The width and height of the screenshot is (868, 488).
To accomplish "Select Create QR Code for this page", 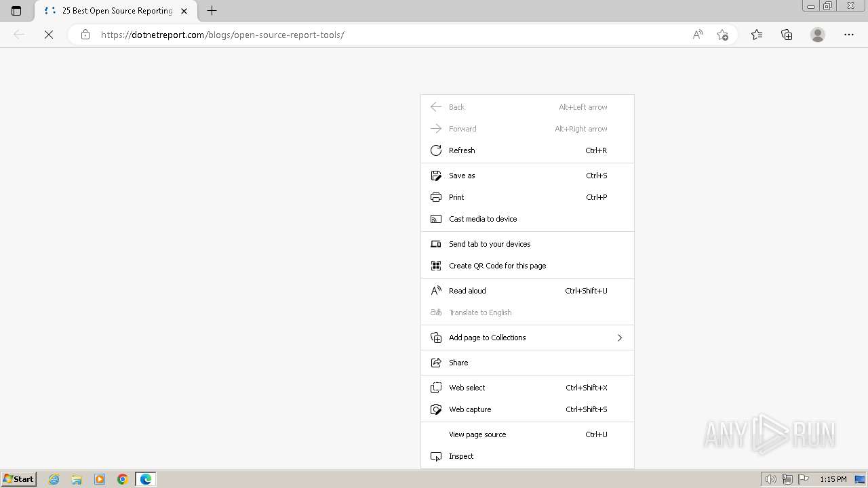I will coord(528,266).
